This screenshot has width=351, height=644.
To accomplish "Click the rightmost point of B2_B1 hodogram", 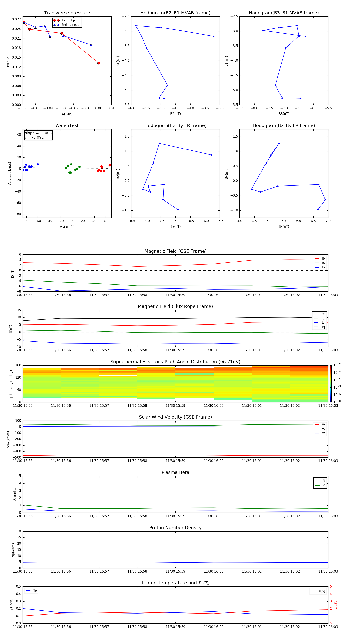I will tap(214, 36).
